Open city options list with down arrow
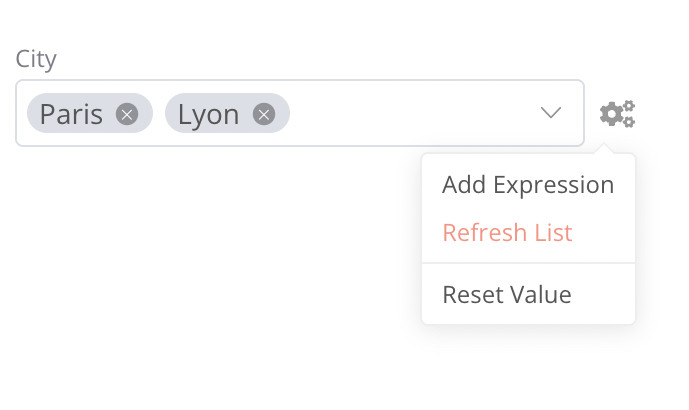 pos(551,113)
